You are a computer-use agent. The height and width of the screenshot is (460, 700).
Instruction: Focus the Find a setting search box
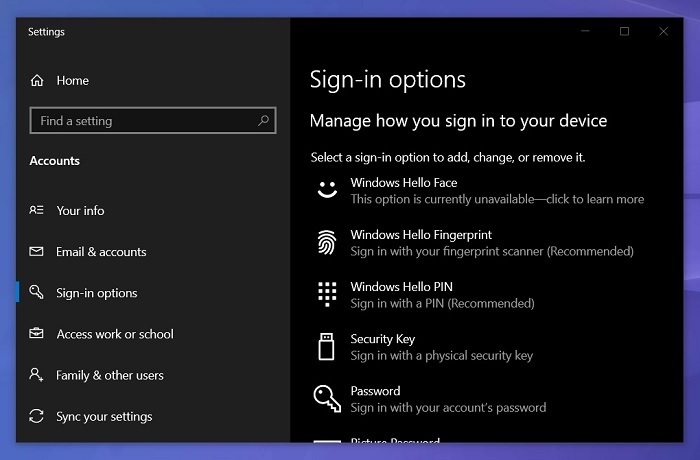[153, 120]
